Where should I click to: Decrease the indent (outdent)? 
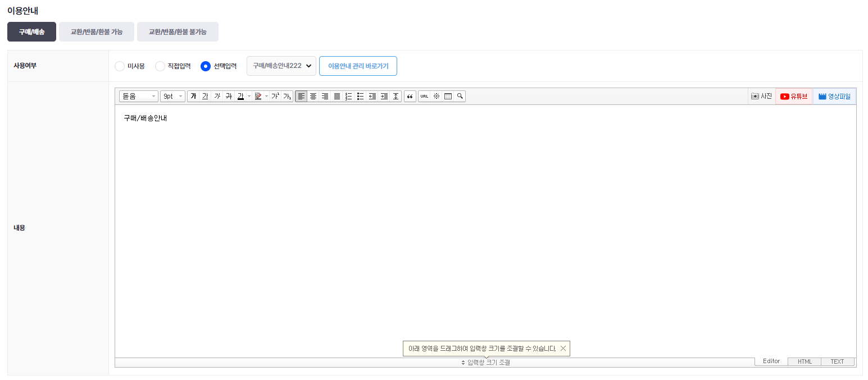(372, 96)
